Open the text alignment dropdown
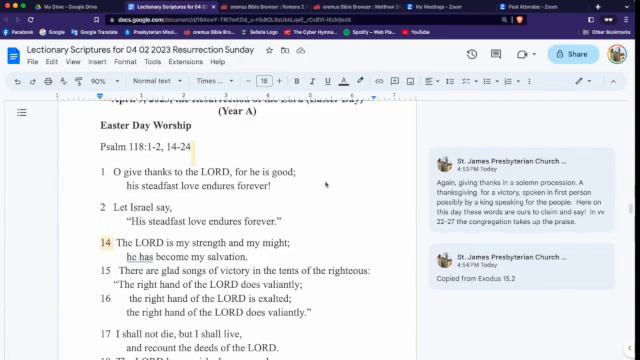The width and height of the screenshot is (640, 360). tap(432, 81)
